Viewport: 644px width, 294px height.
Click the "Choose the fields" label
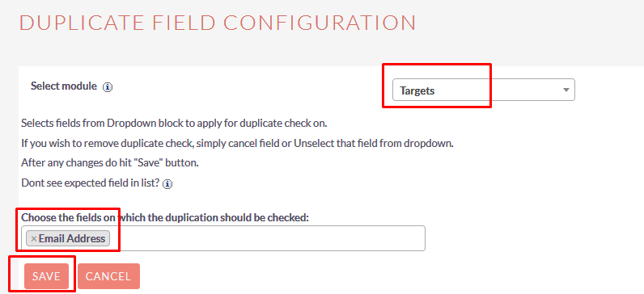[165, 217]
